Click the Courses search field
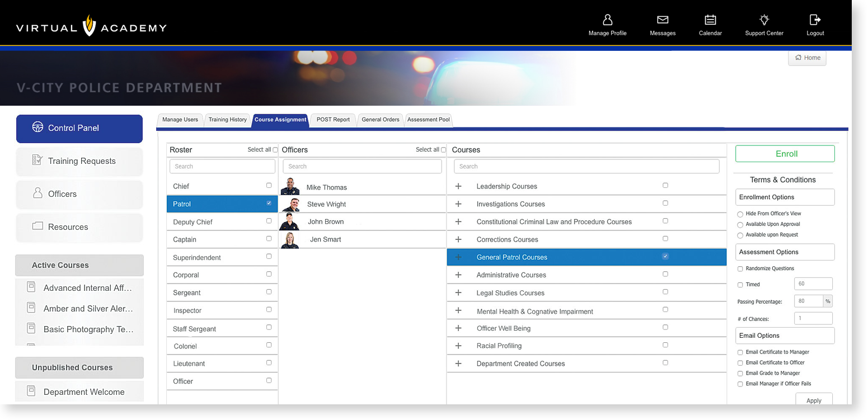The image size is (868, 420). click(x=587, y=166)
